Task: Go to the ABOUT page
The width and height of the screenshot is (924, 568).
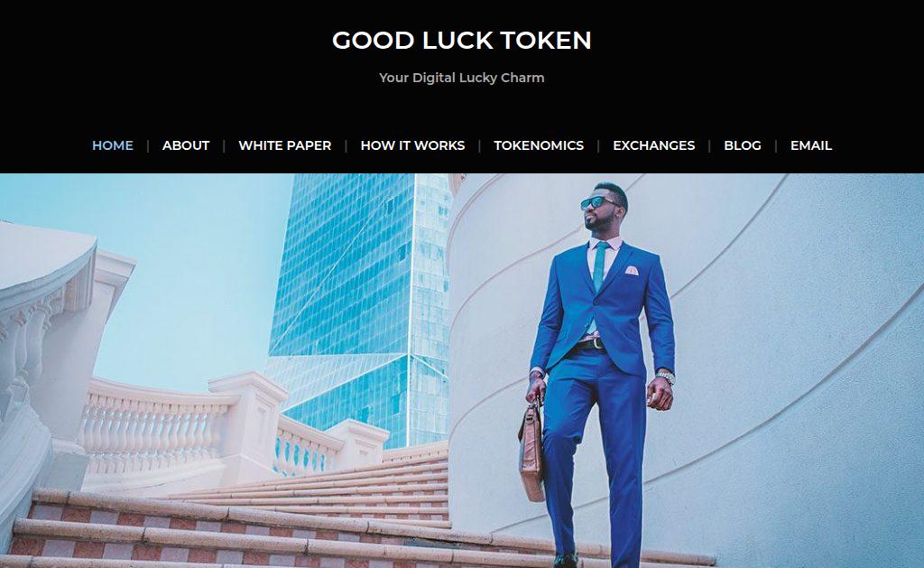Action: click(186, 145)
